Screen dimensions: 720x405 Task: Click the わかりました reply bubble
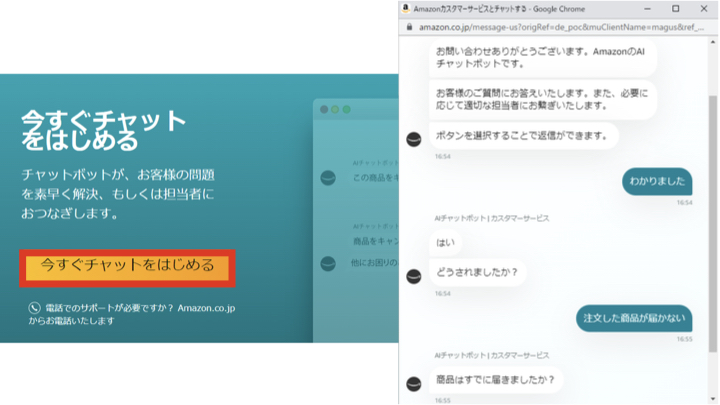[x=657, y=181]
